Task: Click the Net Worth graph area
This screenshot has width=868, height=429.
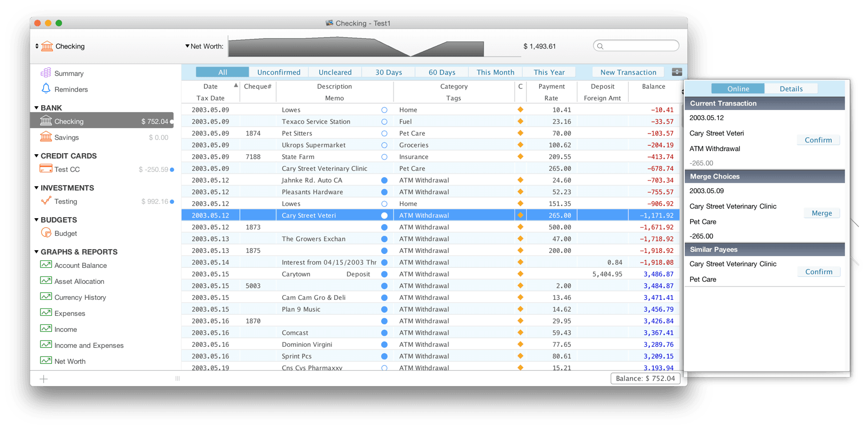Action: click(374, 46)
